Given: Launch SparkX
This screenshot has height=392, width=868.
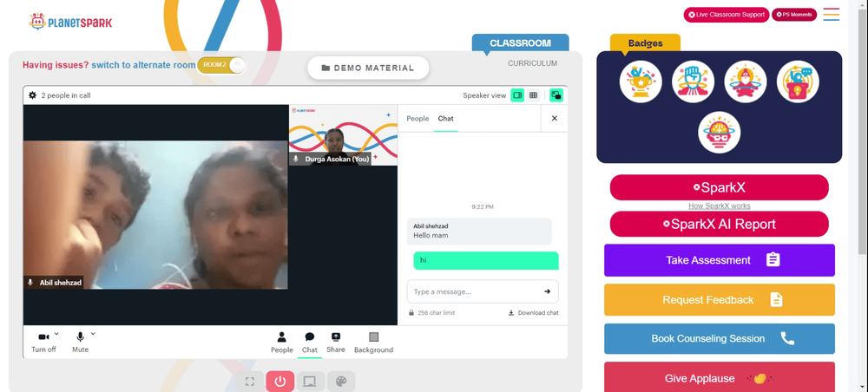Looking at the screenshot, I should (x=719, y=187).
